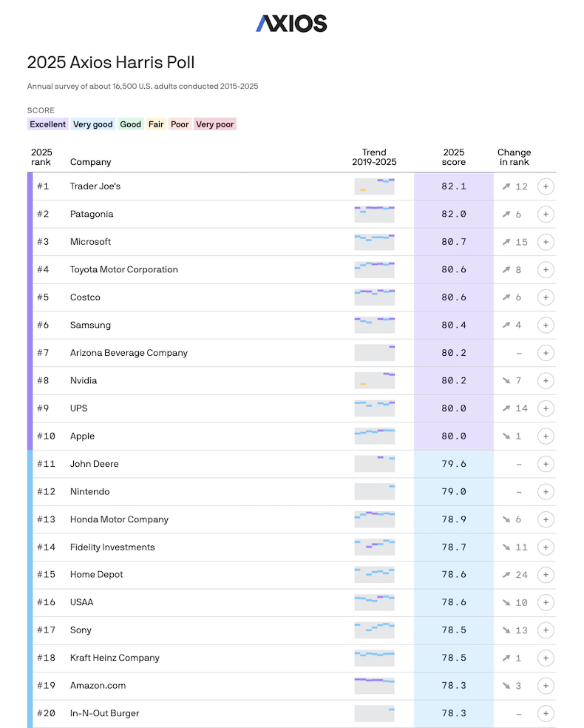Click the Axios logo at top
Viewport: 584px width, 728px height.
(291, 24)
